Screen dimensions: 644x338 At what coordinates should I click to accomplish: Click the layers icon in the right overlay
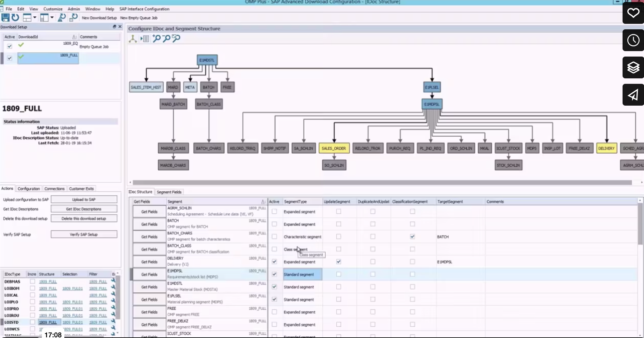pos(633,67)
